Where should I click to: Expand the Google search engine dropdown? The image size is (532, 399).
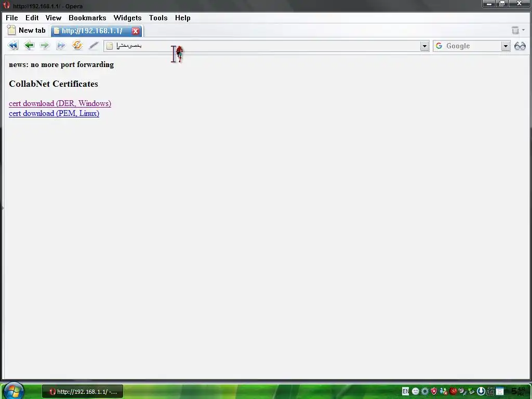coord(506,46)
